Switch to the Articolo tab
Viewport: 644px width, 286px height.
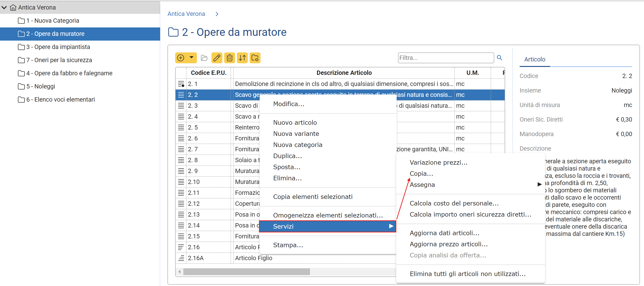click(x=534, y=59)
